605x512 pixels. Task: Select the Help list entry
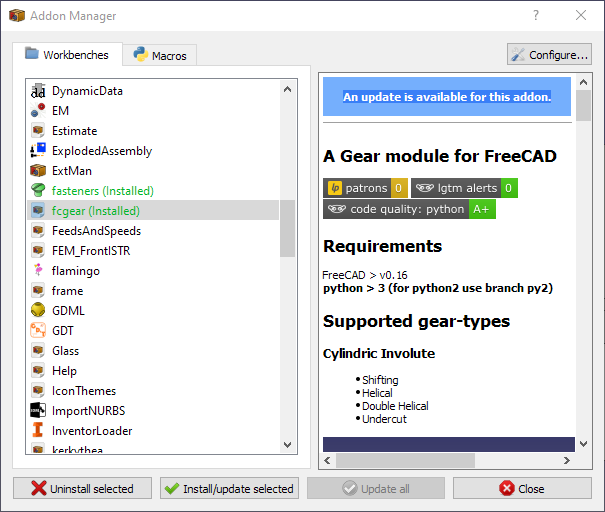[x=153, y=371]
